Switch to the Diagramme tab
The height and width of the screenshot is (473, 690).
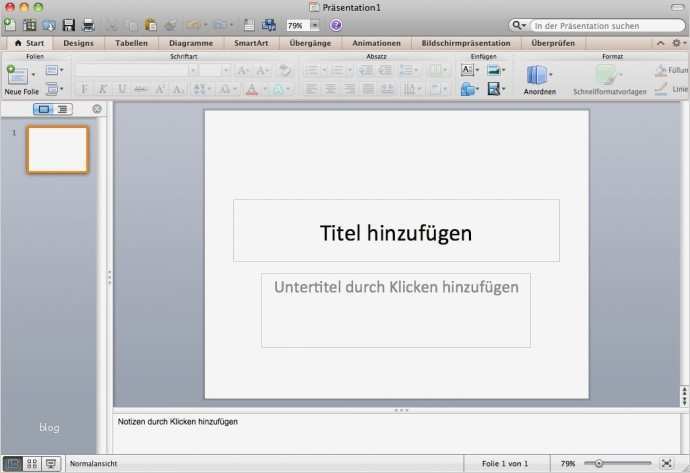click(191, 43)
